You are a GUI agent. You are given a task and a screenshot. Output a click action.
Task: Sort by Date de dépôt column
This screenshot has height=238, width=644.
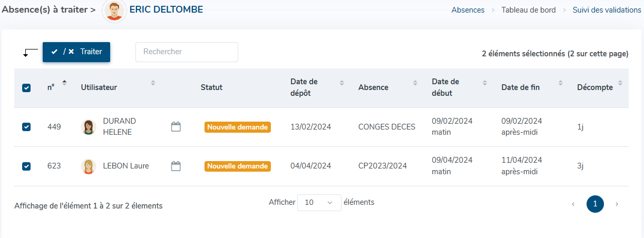tap(341, 83)
